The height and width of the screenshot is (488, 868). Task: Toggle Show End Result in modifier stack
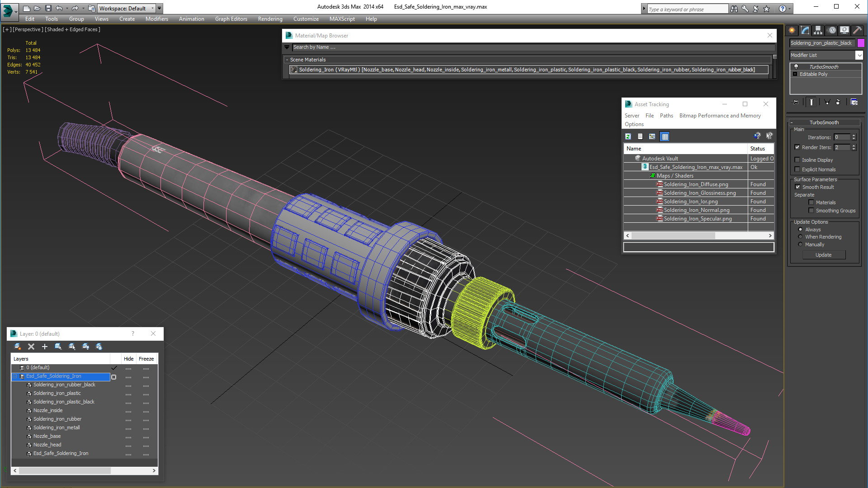[811, 102]
